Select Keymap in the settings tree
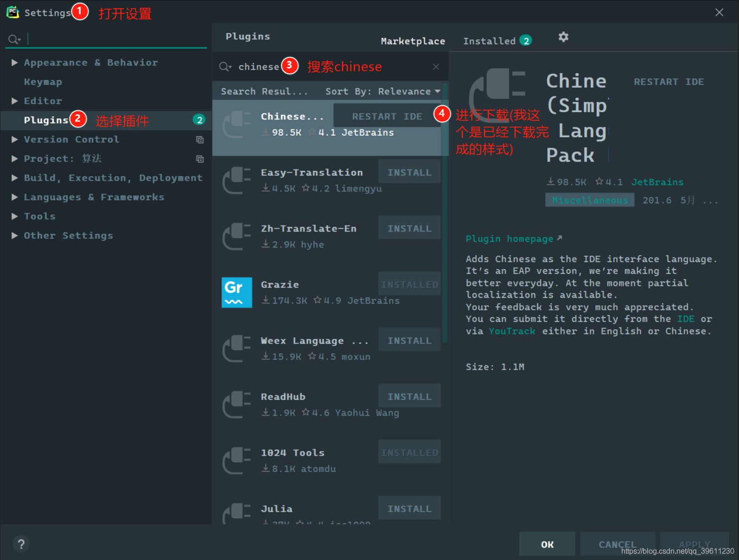739x560 pixels. [43, 82]
